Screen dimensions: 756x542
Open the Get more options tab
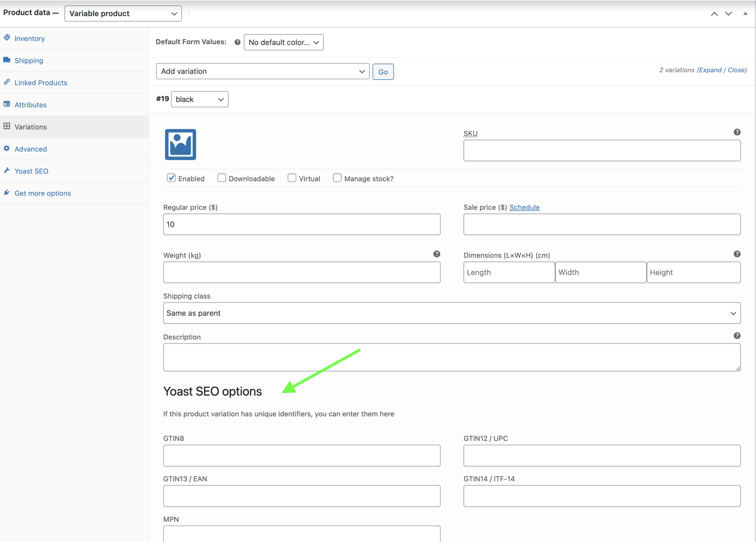42,193
